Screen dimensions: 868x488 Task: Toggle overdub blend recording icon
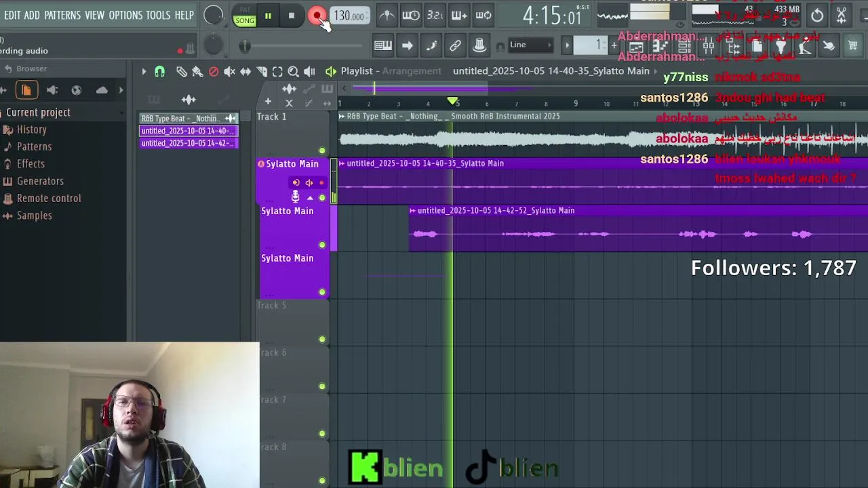click(x=459, y=15)
